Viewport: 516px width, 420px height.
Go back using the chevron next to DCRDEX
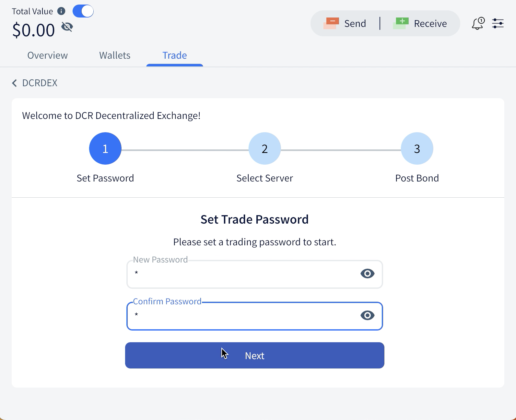point(14,83)
